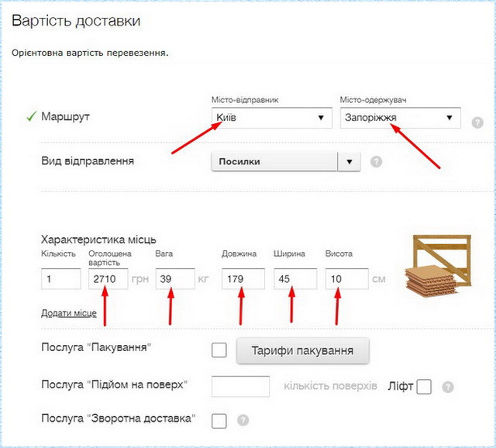This screenshot has width=496, height=448.
Task: Open the Місто-одержувач dropdown showing Запоріжжя
Action: tap(399, 118)
